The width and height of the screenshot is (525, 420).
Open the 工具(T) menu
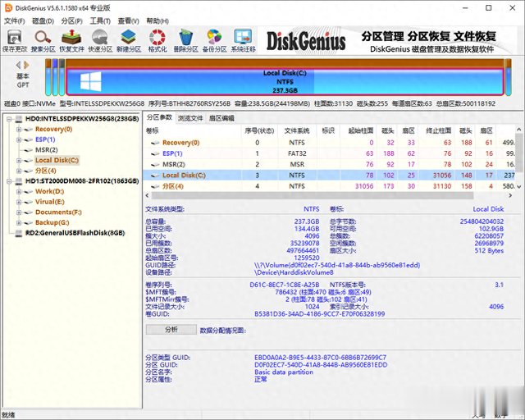pos(100,21)
